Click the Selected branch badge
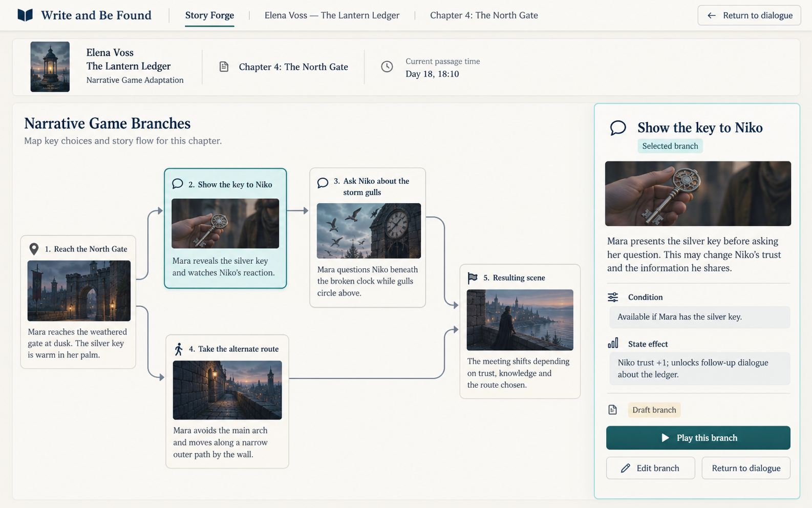Screen dimensions: 812x508 pos(670,146)
